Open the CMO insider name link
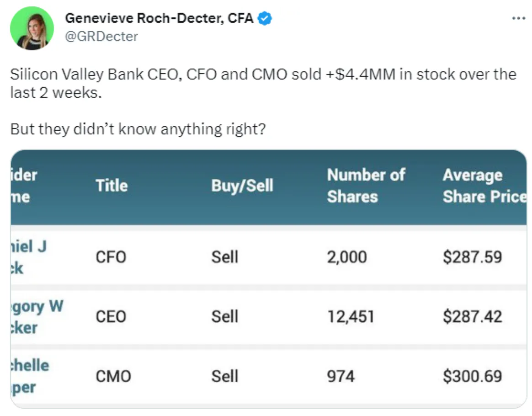This screenshot has width=532, height=416. point(29,376)
